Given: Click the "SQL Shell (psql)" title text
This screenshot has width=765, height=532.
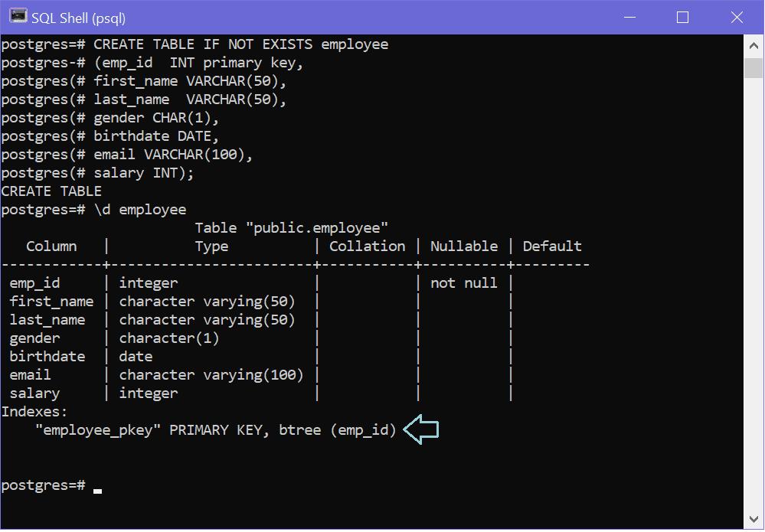Looking at the screenshot, I should tap(79, 18).
